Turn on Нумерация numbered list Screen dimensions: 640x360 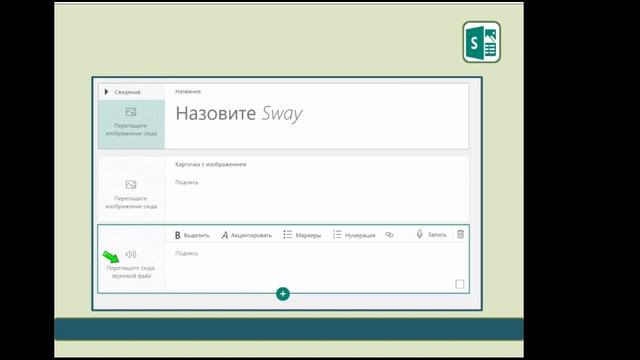click(x=354, y=235)
